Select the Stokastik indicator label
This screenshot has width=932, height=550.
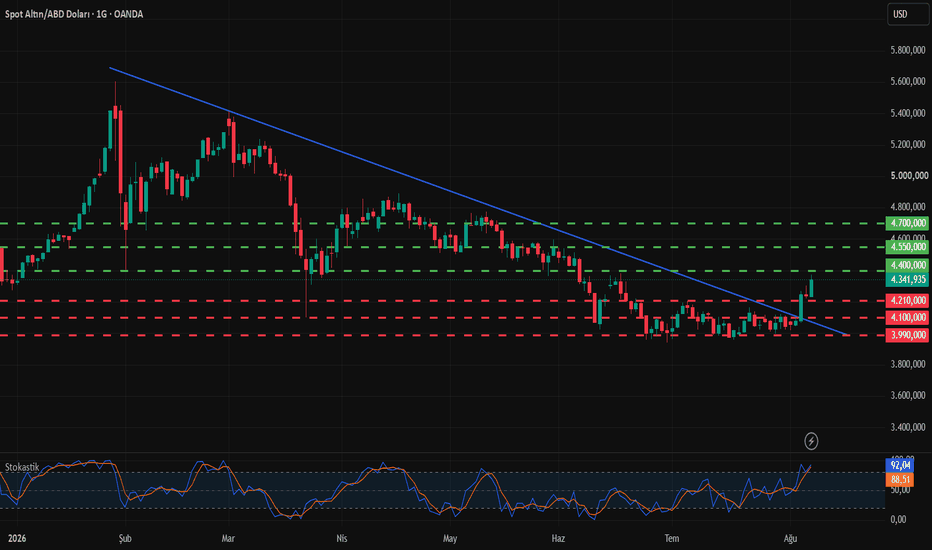tap(22, 467)
